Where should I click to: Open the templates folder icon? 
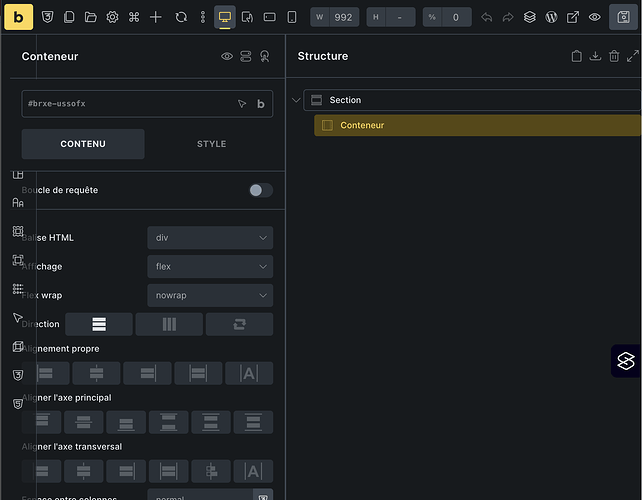click(90, 17)
